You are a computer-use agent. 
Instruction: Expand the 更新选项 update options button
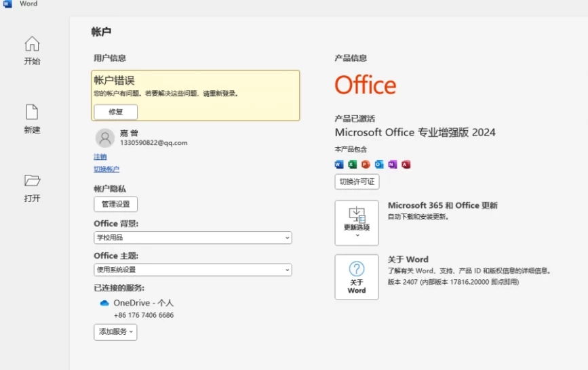point(357,223)
